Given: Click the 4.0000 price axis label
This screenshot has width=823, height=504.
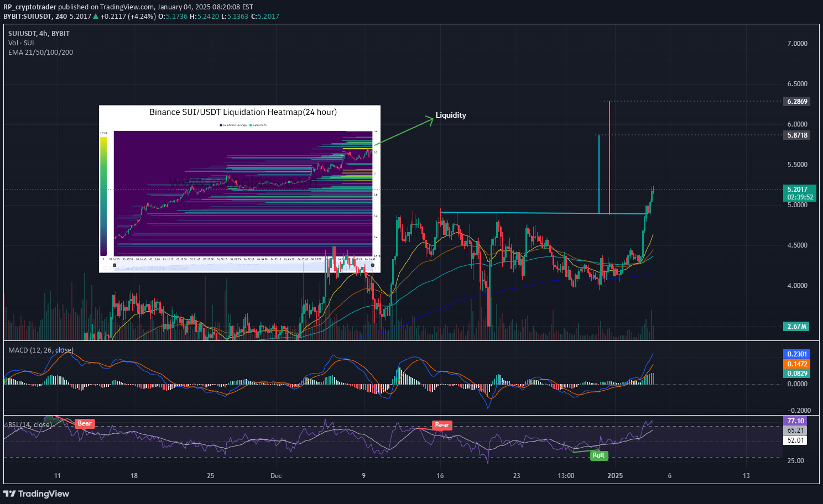Looking at the screenshot, I should [x=797, y=285].
